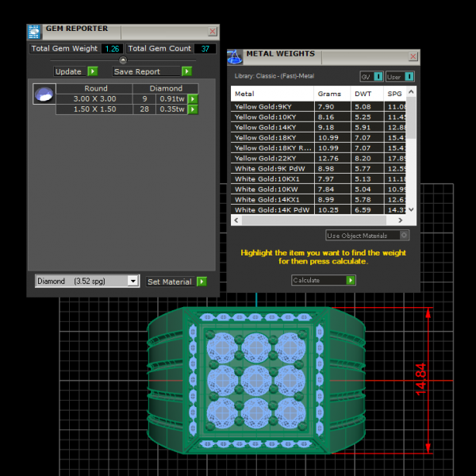Image resolution: width=476 pixels, height=476 pixels.
Task: Click the Metal Weights scale icon
Action: [235, 57]
